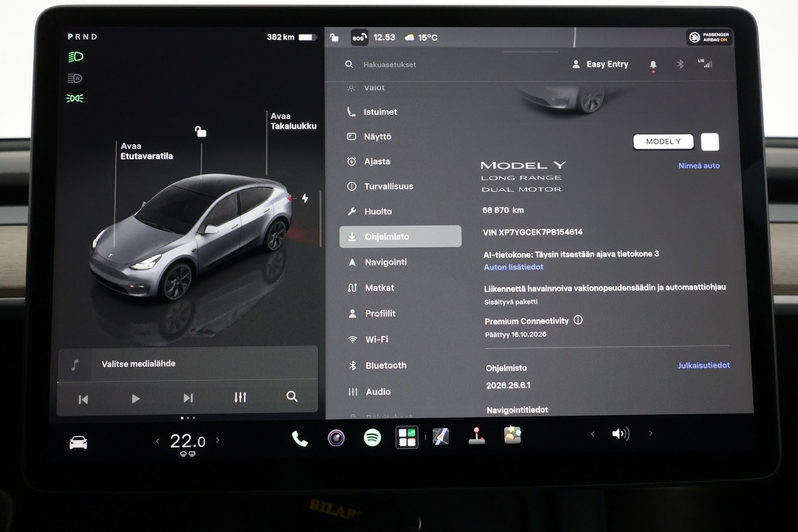Tap Premium Connectivity info icon

[x=578, y=320]
